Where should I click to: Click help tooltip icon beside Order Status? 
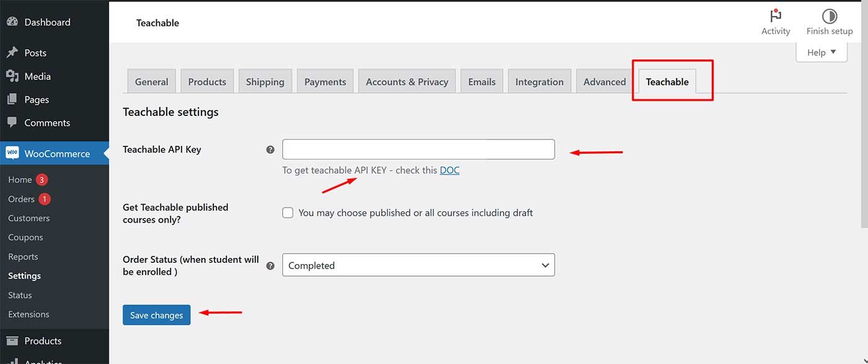(x=270, y=265)
